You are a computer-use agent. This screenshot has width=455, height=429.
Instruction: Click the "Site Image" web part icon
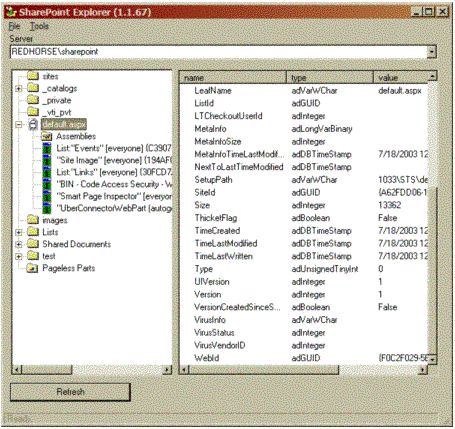click(47, 160)
